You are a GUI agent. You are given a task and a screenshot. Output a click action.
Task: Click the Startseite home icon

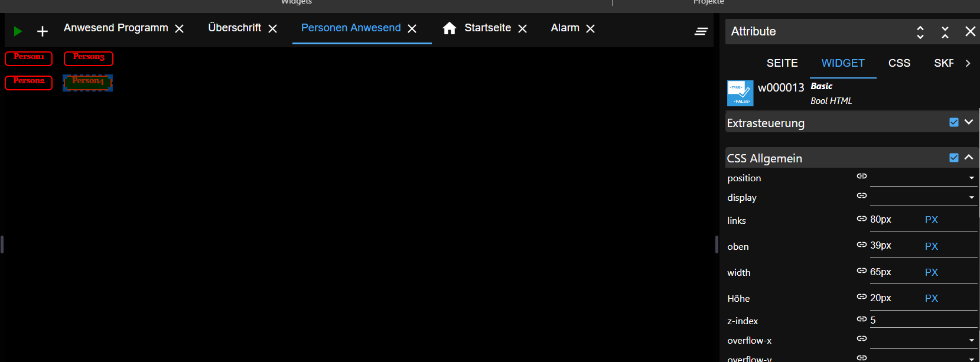[450, 28]
